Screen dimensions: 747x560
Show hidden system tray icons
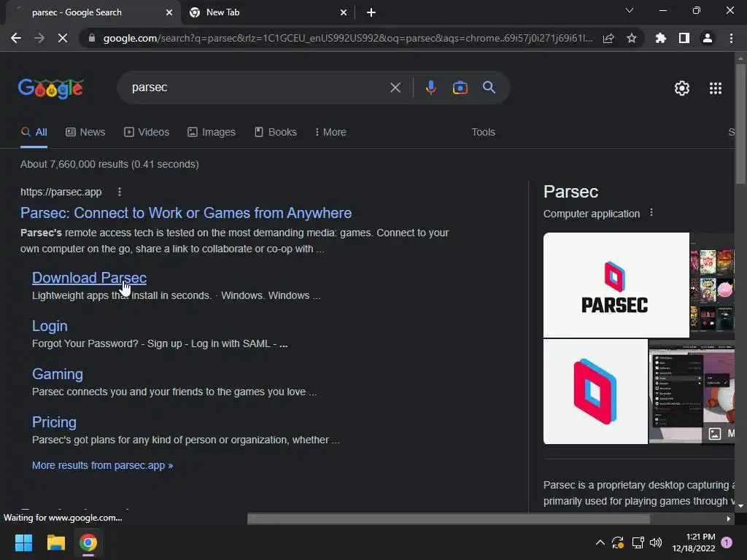coord(600,542)
